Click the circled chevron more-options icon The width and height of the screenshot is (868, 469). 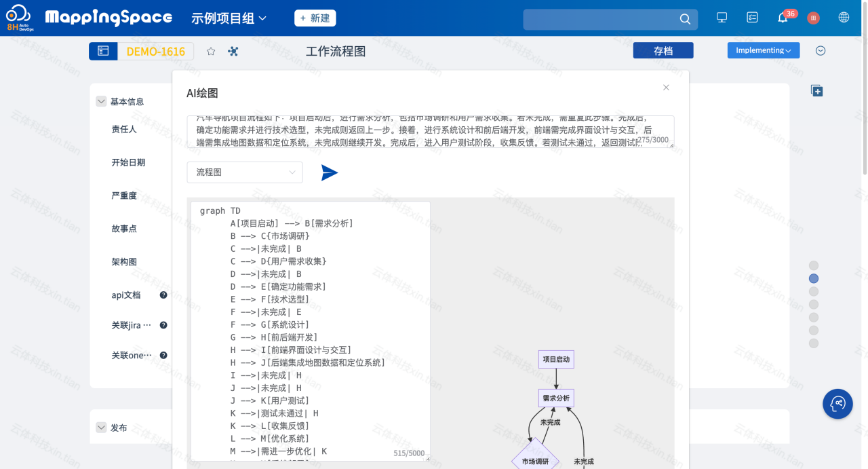tap(821, 50)
